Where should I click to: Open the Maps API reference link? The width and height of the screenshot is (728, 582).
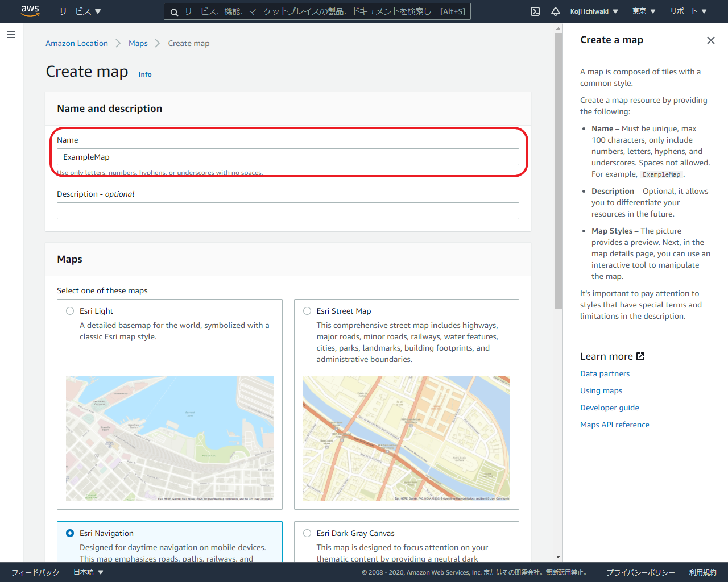coord(615,425)
